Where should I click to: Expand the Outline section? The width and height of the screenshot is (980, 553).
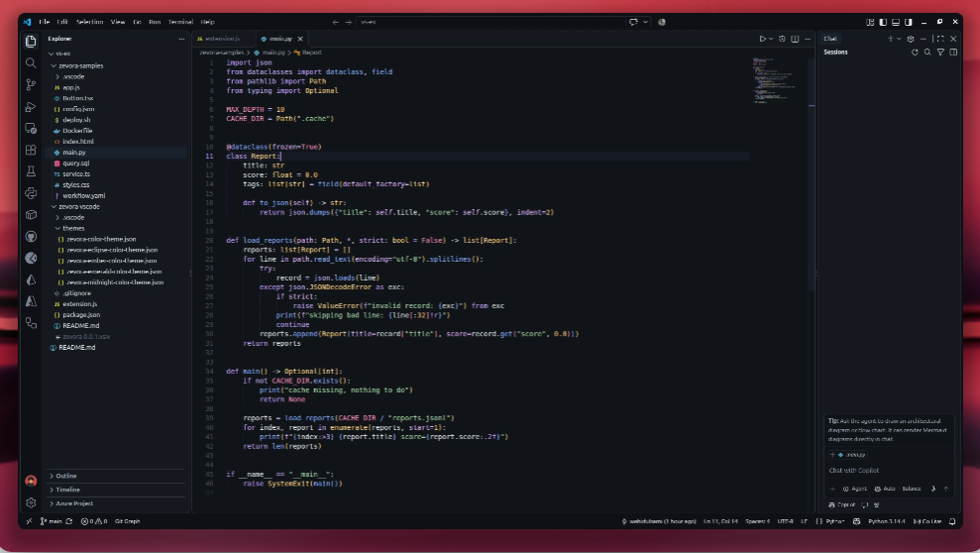pos(116,476)
